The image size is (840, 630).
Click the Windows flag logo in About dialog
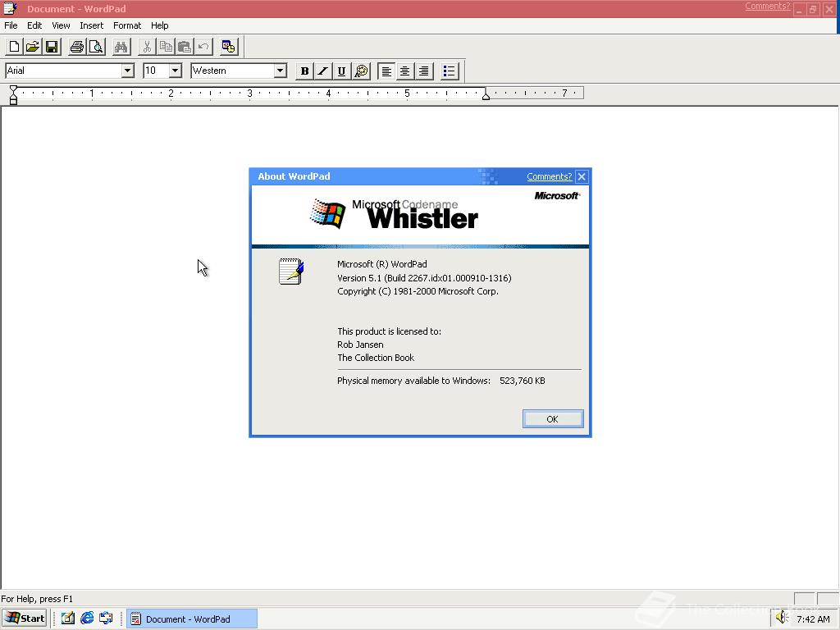pyautogui.click(x=328, y=213)
